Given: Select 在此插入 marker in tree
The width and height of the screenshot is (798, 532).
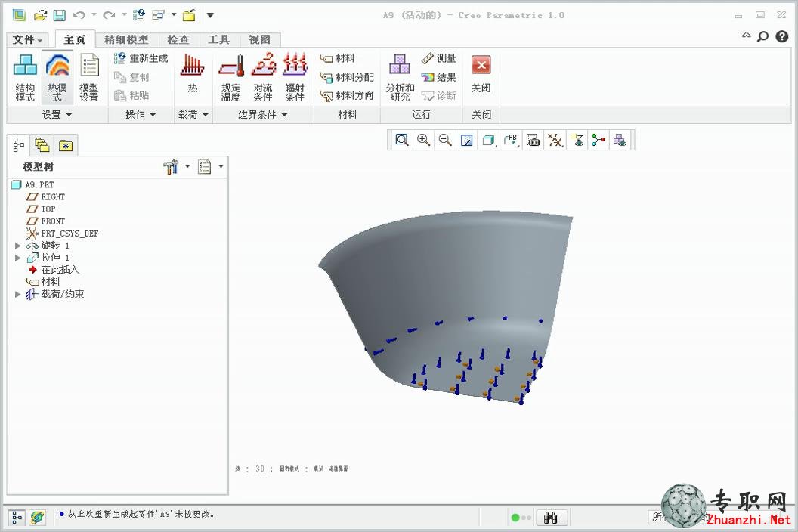Looking at the screenshot, I should (x=54, y=270).
